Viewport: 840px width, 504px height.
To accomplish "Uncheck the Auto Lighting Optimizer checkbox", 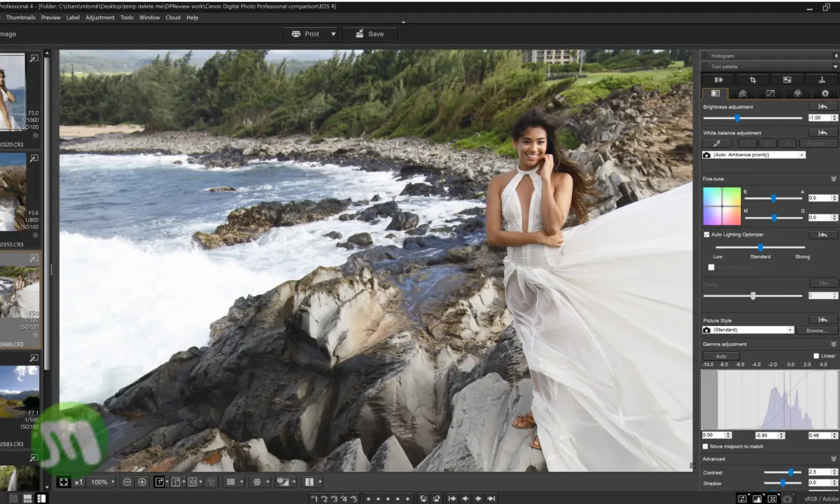I will 706,234.
